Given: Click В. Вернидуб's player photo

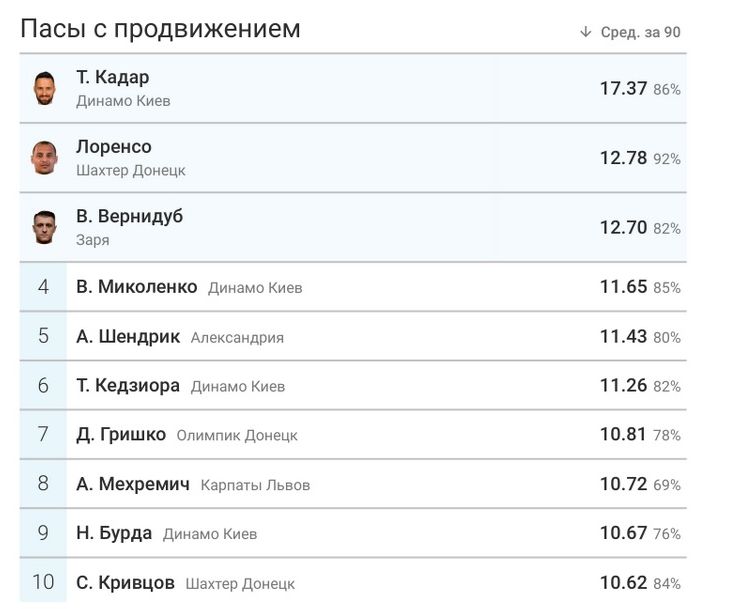Looking at the screenshot, I should [43, 228].
